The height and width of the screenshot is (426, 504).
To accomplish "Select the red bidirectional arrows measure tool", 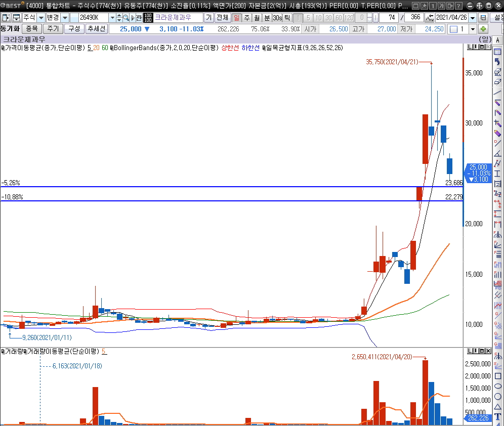I will point(497,204).
